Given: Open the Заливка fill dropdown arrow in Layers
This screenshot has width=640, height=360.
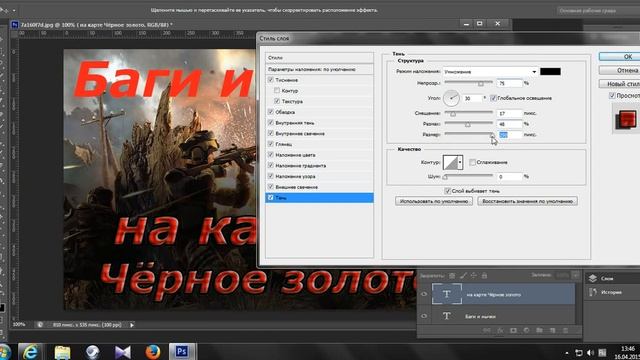Looking at the screenshot, I should tap(576, 275).
